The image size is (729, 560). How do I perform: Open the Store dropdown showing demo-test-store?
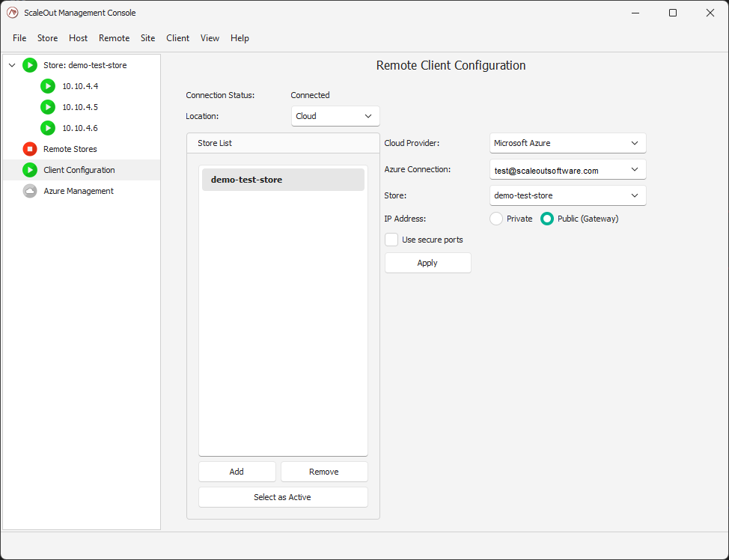coord(567,196)
